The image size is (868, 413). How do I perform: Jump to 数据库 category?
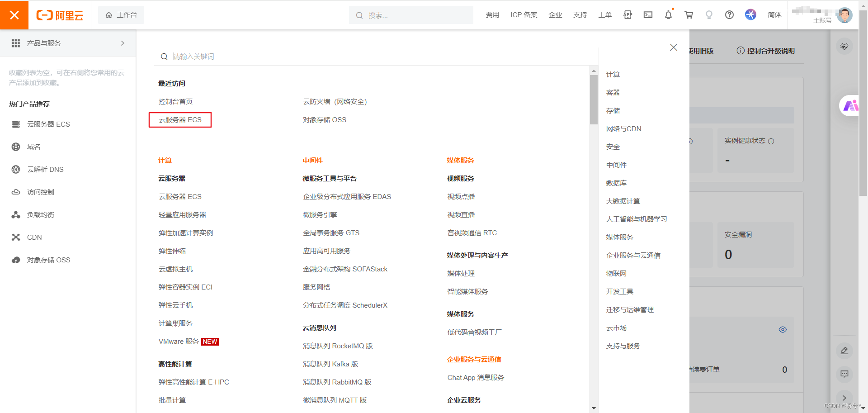pyautogui.click(x=616, y=183)
